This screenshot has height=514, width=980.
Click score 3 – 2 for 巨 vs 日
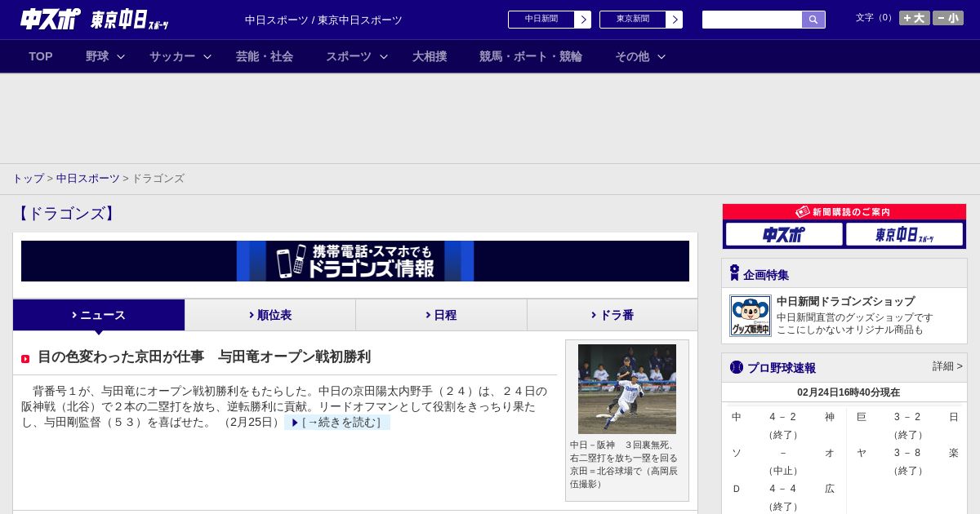(x=907, y=417)
